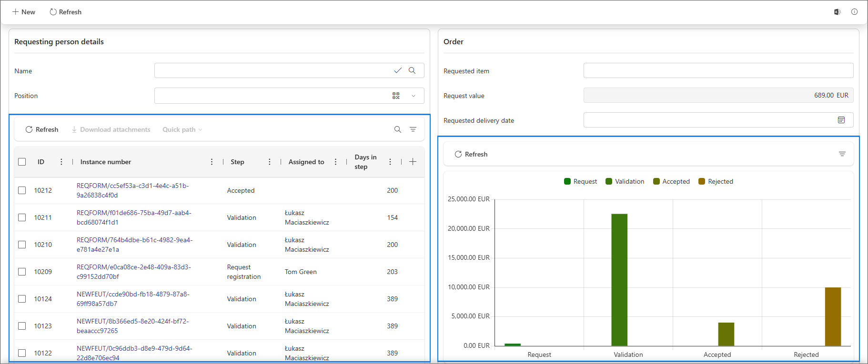The image size is (868, 364).
Task: Open instance REQFORM/e0ca08ce link
Action: (x=134, y=272)
